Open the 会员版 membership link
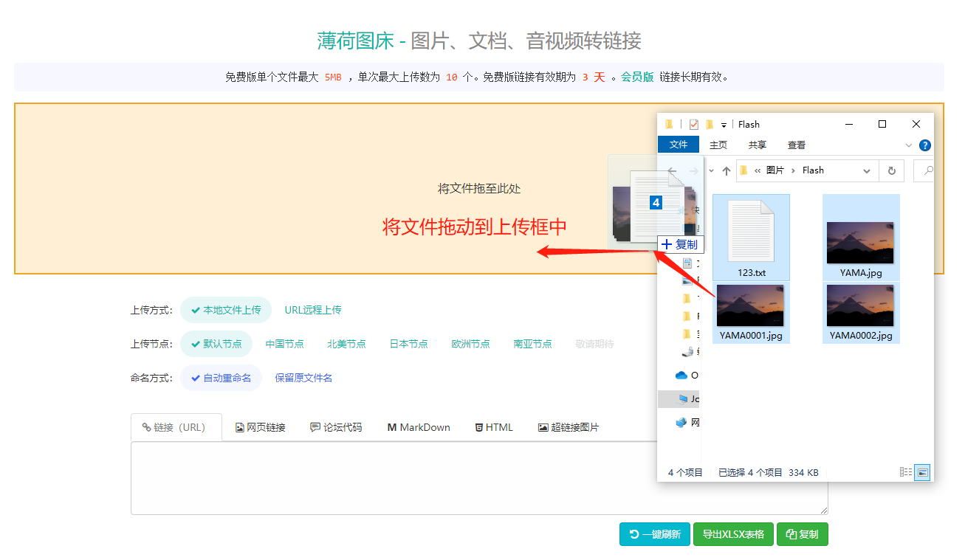Viewport: 965px width, 560px height. [637, 77]
